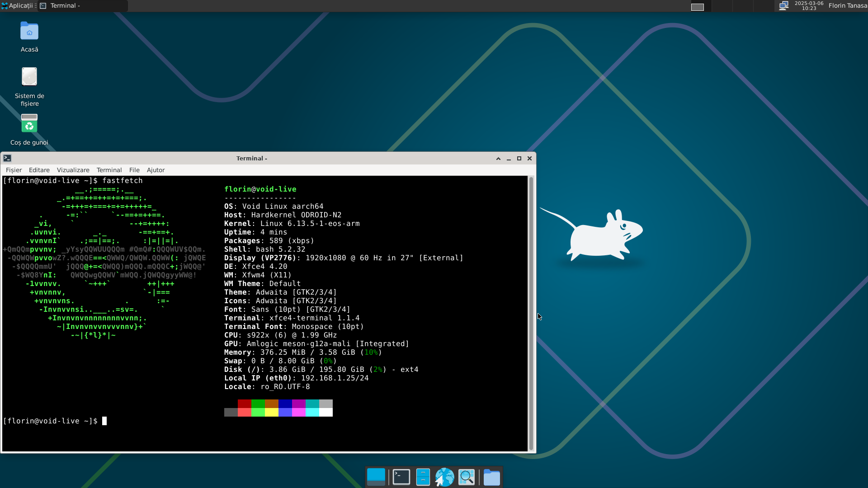
Task: Click the 'DE: Xfce4 4.20' line
Action: (x=256, y=267)
